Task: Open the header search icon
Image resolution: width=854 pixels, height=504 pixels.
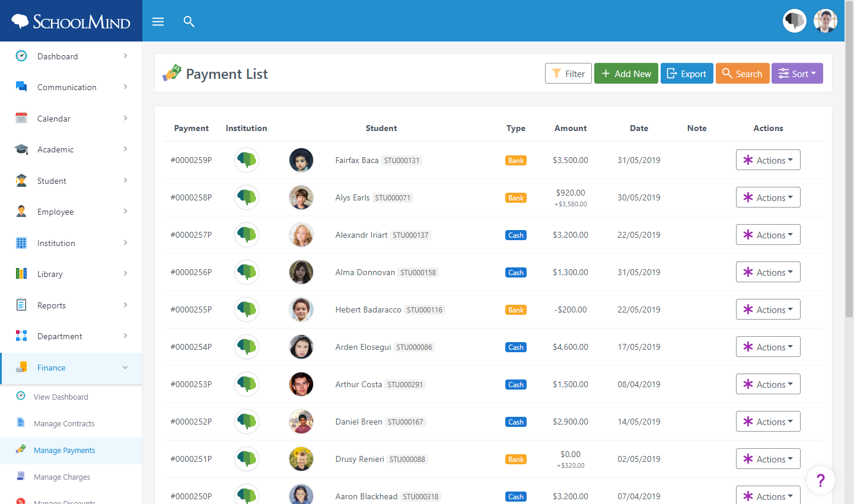Action: click(189, 22)
